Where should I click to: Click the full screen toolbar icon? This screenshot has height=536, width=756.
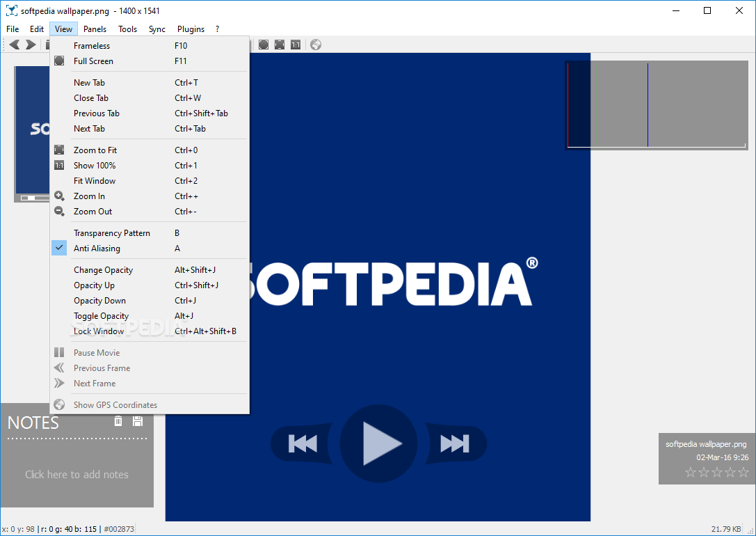click(264, 45)
